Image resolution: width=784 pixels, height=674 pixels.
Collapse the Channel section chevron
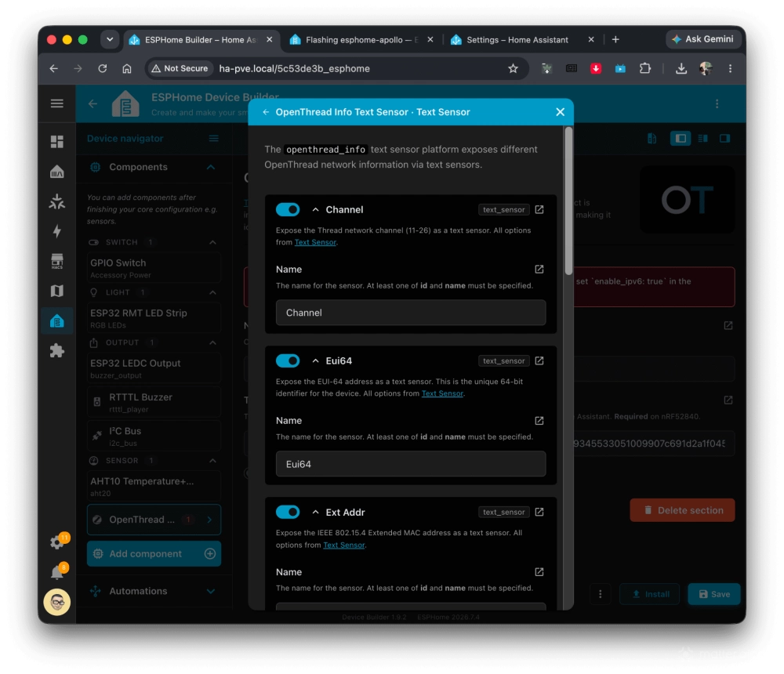click(315, 209)
